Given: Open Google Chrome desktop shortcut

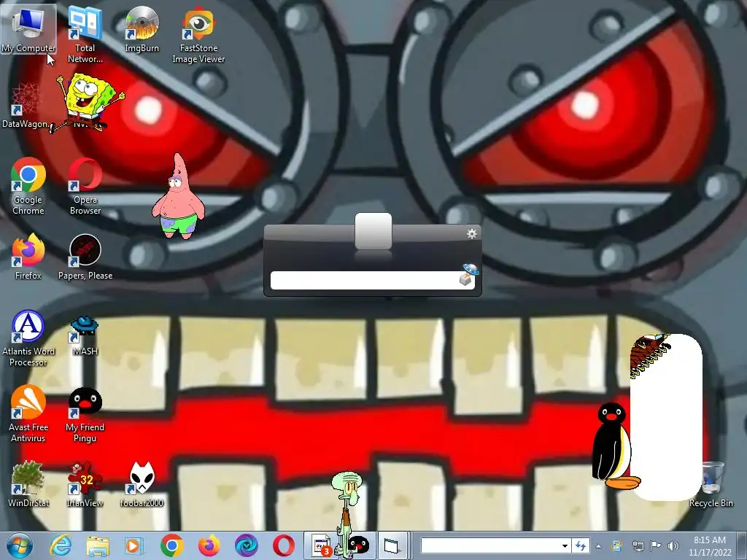Looking at the screenshot, I should (x=28, y=186).
